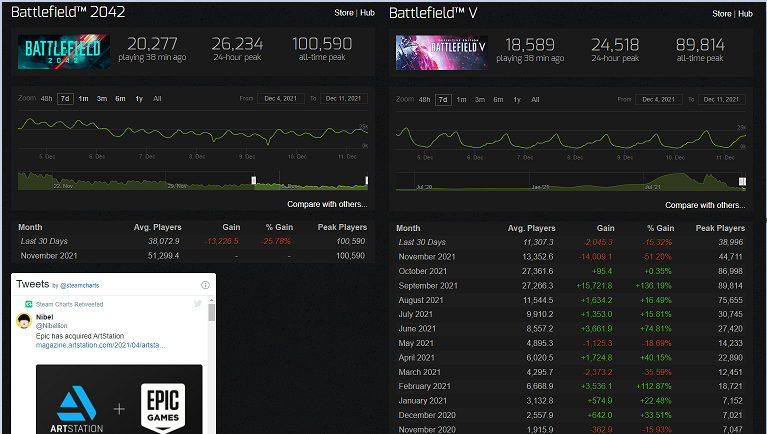Click left navigator handle on Battlefield 2042 chart
Viewport: 767px width, 434px height.
click(254, 180)
